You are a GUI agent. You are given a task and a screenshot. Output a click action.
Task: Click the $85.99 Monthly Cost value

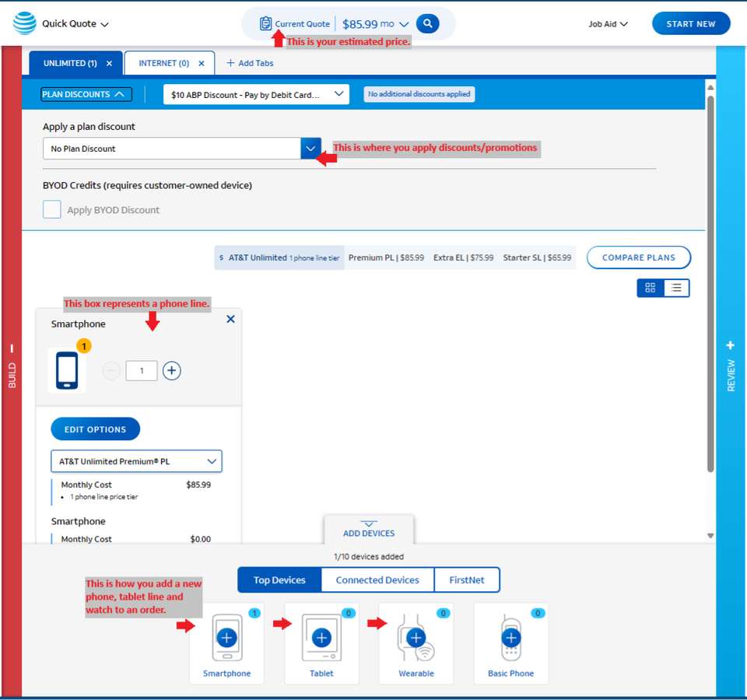[x=198, y=485]
